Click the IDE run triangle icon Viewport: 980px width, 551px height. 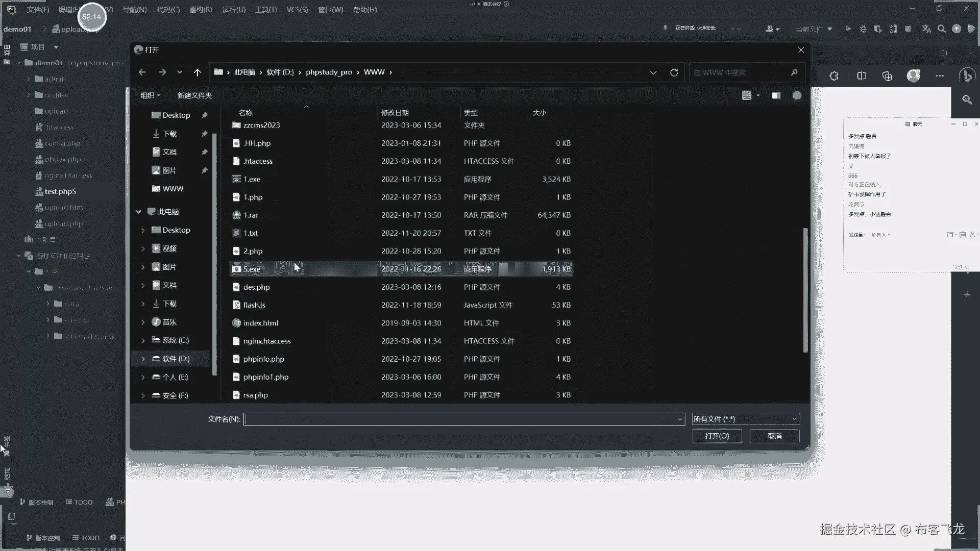point(848,29)
